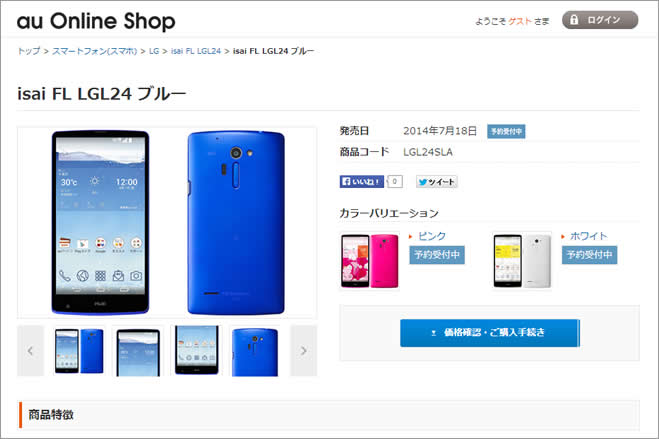Select the front and back phone thumbnail
Viewport: 659px width, 439px height.
click(79, 351)
